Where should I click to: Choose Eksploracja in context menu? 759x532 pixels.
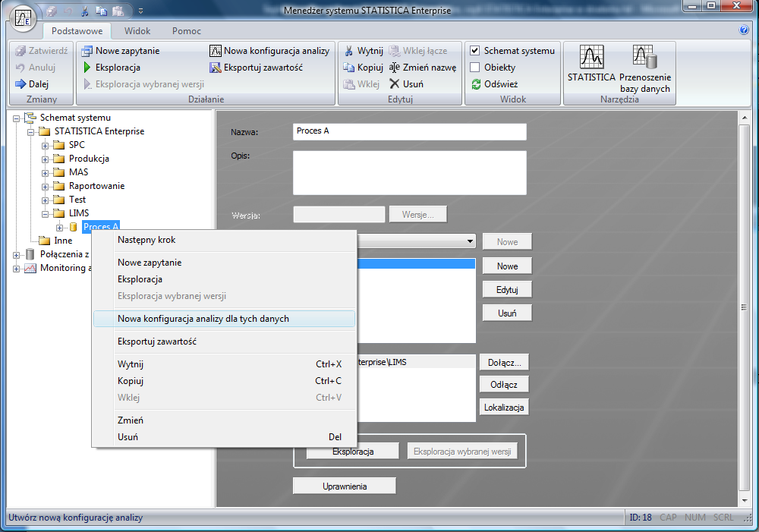[224, 279]
